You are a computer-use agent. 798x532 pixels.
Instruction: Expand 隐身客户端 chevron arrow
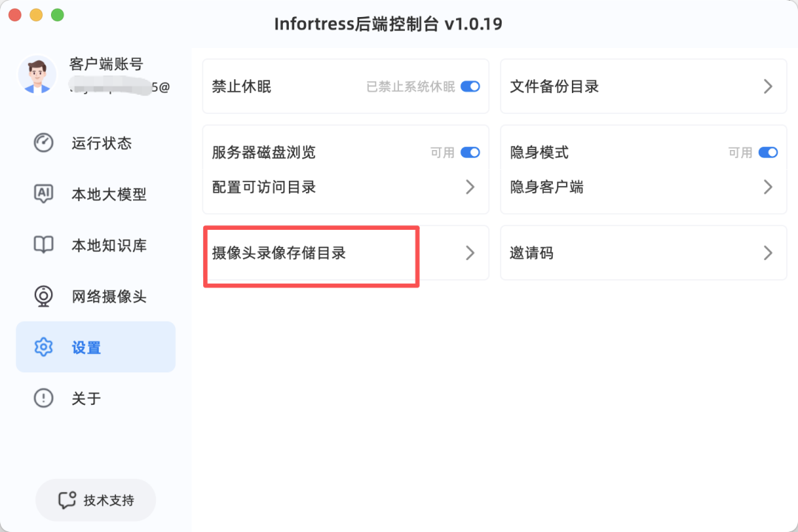point(768,187)
